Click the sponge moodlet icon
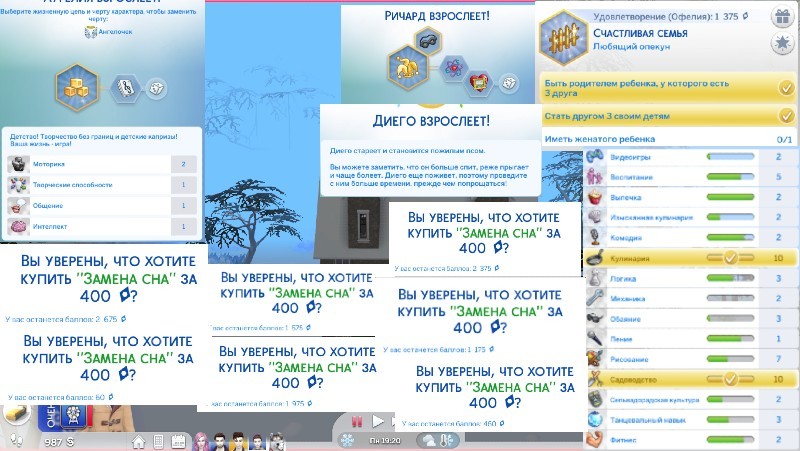The width and height of the screenshot is (800, 451). coord(17,415)
